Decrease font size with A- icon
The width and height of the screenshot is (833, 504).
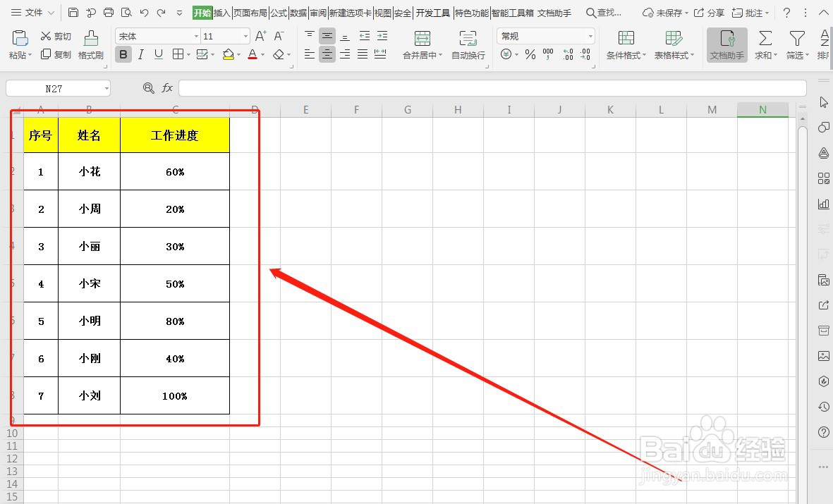click(279, 36)
